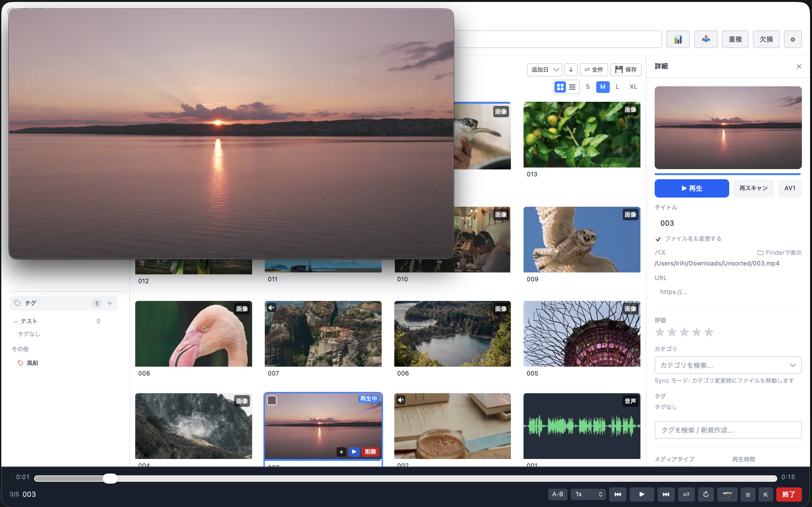Screen dimensions: 812x507
Task: Click the 再スキャン button
Action: click(753, 188)
